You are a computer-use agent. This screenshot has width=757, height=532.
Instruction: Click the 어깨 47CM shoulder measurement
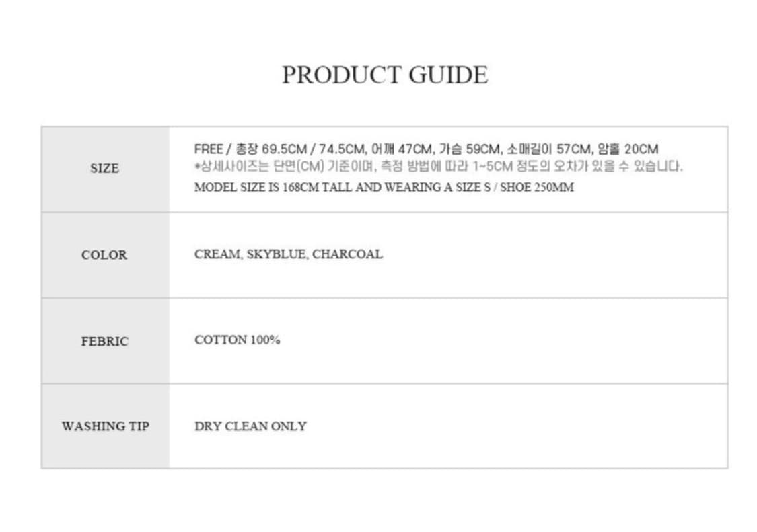click(402, 149)
